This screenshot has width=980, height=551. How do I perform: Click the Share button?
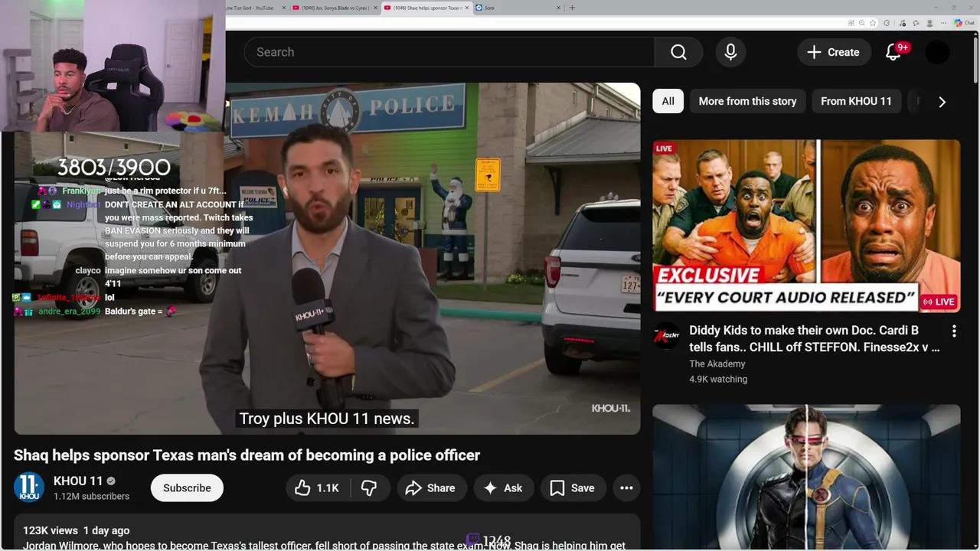click(x=430, y=488)
